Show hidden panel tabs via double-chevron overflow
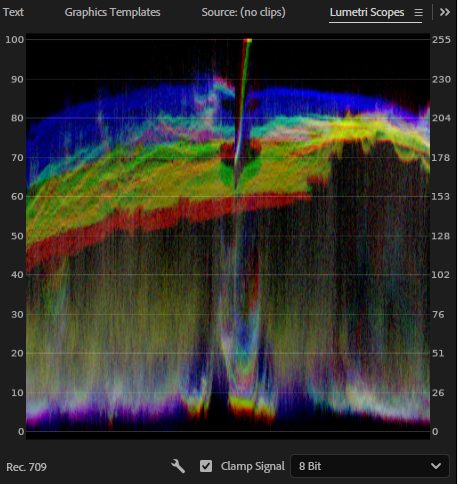The height and width of the screenshot is (484, 458). [445, 12]
